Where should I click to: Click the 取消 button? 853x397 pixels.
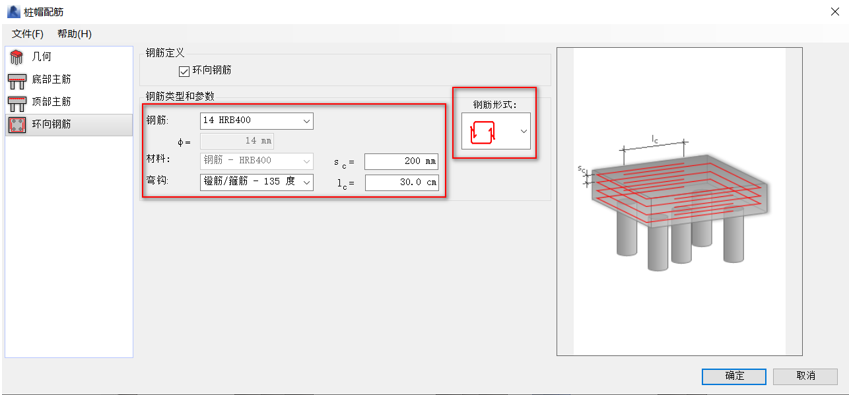point(805,376)
